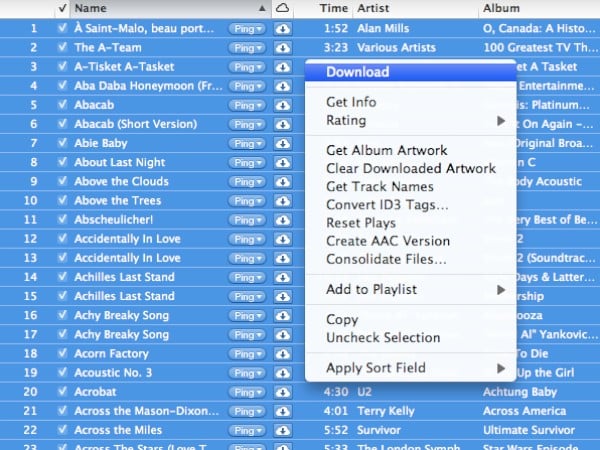Download About Last Night from iCloud
This screenshot has height=450, width=600.
click(x=283, y=163)
